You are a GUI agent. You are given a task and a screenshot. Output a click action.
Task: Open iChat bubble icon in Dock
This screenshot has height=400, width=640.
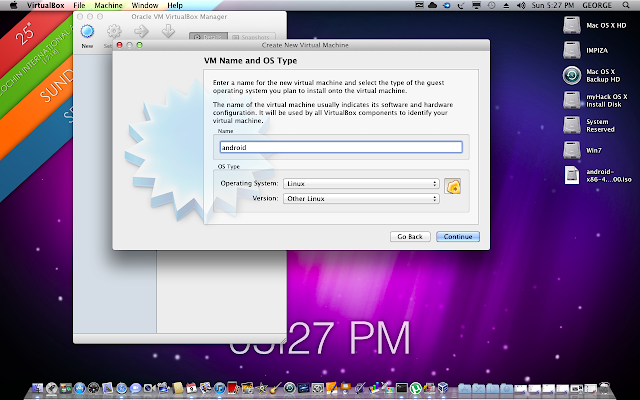tap(136, 389)
